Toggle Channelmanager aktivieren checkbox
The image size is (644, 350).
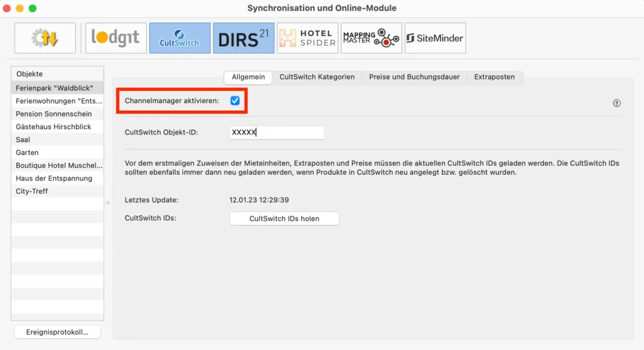point(235,101)
